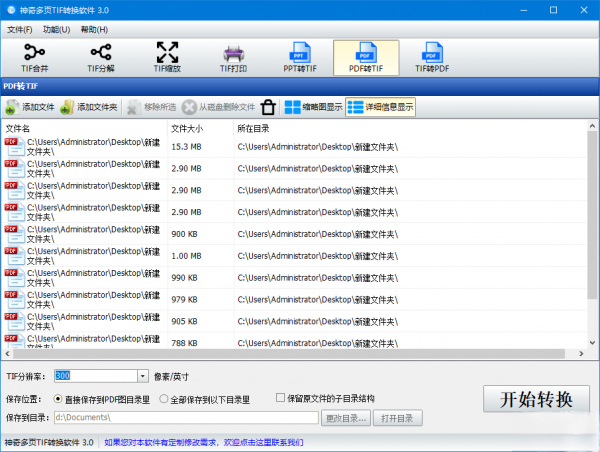This screenshot has height=452, width=600.
Task: Select 全部保存到以下目录里 radio option
Action: pos(204,400)
